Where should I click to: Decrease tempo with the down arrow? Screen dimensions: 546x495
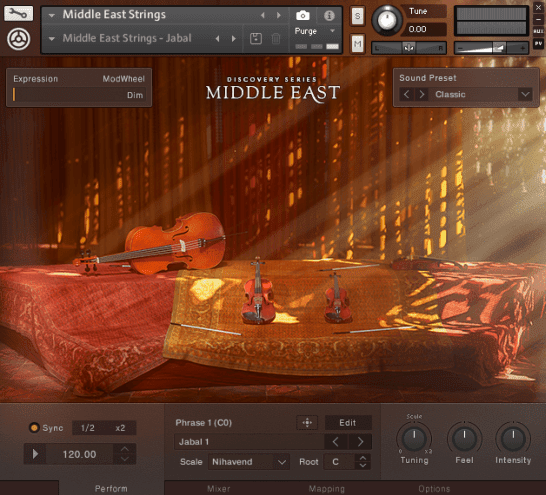click(125, 459)
